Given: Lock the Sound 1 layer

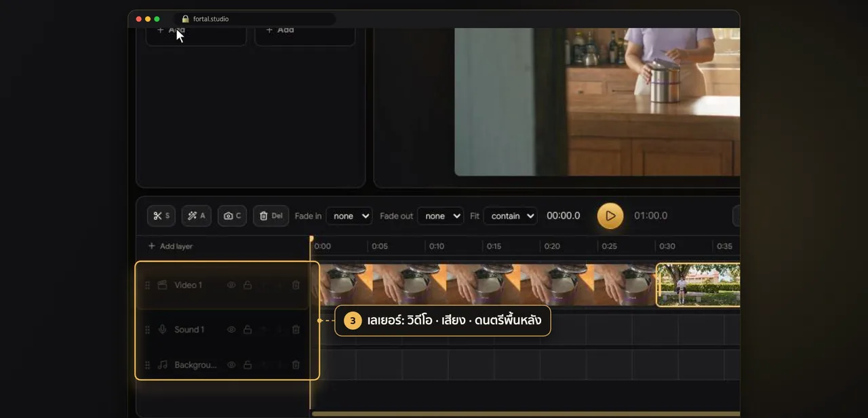Looking at the screenshot, I should (x=248, y=330).
